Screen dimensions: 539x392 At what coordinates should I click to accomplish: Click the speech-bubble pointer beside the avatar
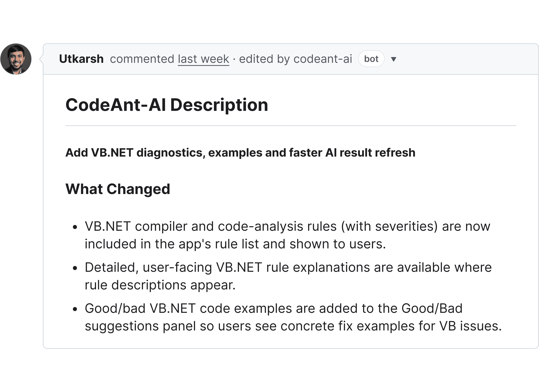41,59
